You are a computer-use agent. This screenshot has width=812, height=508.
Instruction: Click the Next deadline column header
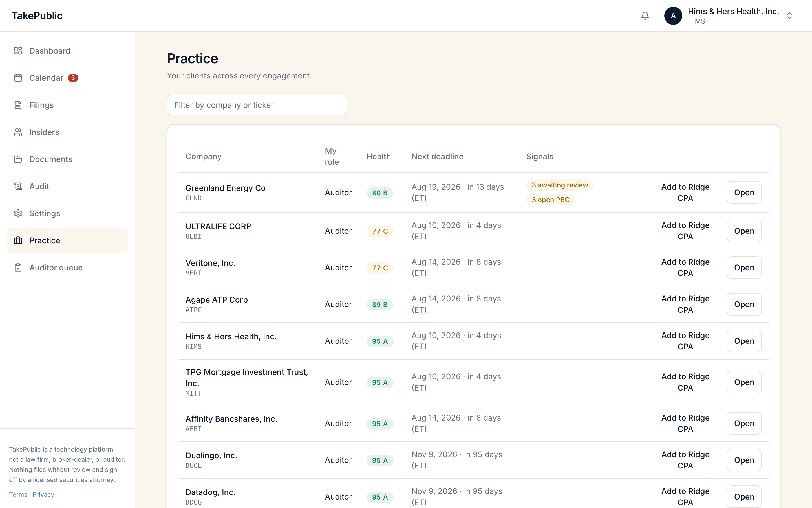coord(437,156)
